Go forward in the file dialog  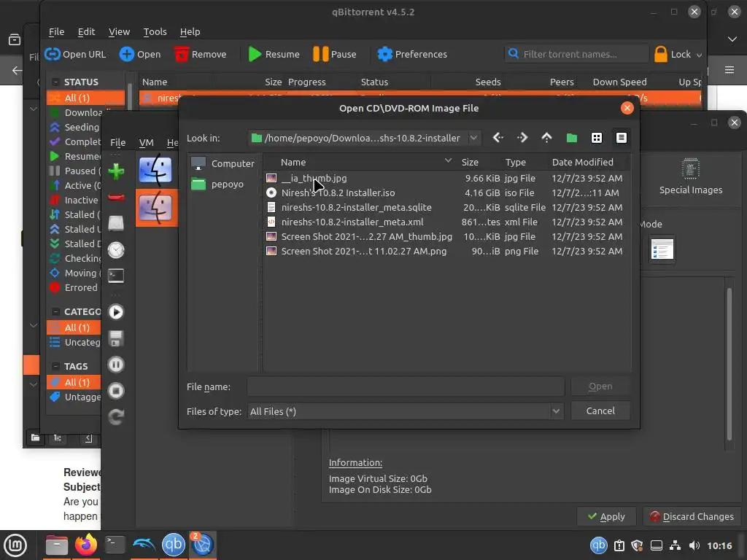click(522, 138)
